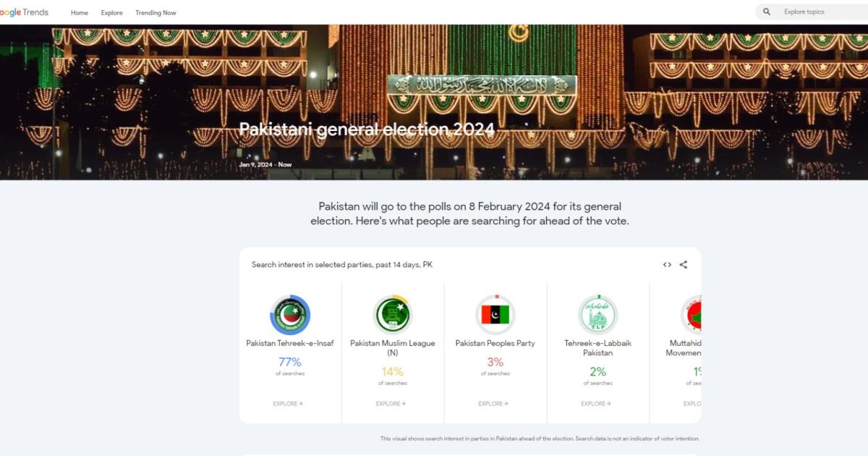The width and height of the screenshot is (868, 456).
Task: Click the search magnifier icon
Action: pyautogui.click(x=767, y=12)
